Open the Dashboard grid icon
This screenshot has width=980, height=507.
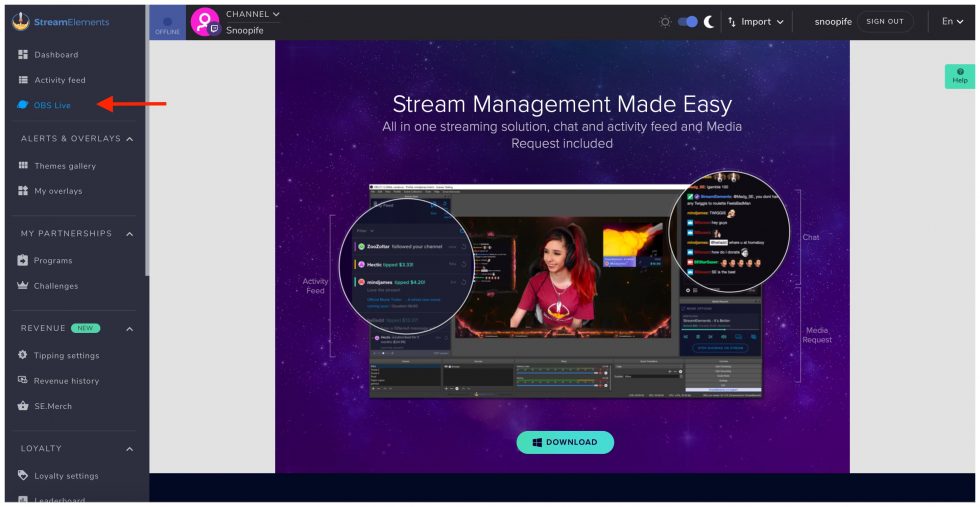[x=23, y=54]
